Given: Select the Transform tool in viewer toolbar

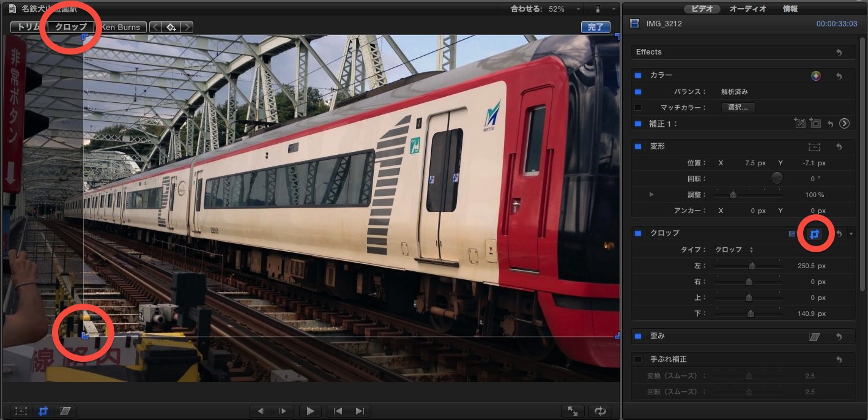Looking at the screenshot, I should click(21, 411).
